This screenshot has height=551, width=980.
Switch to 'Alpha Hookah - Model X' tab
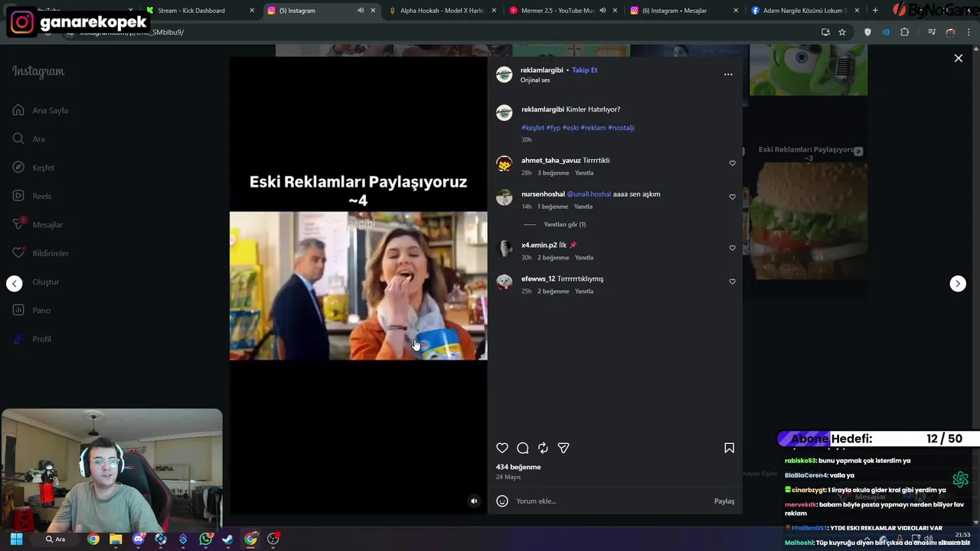[443, 11]
